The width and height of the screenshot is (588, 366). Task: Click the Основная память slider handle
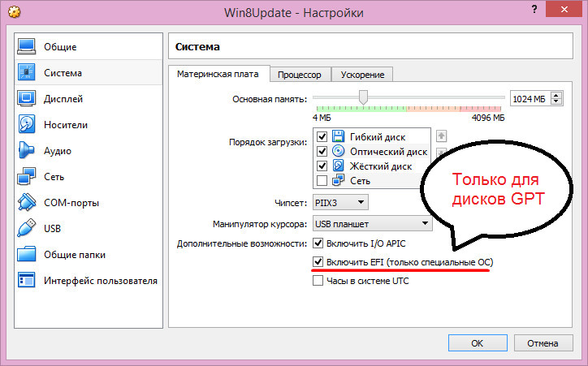click(362, 97)
